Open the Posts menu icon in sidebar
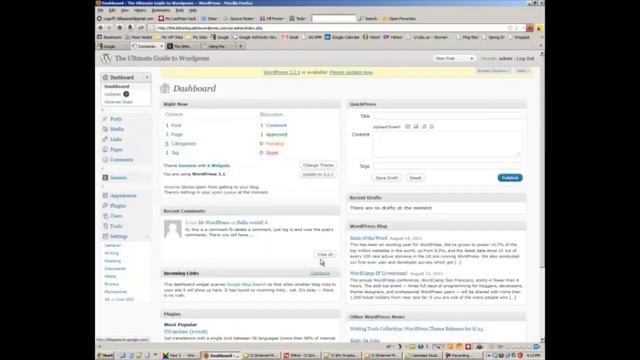The height and width of the screenshot is (360, 640). 105,119
